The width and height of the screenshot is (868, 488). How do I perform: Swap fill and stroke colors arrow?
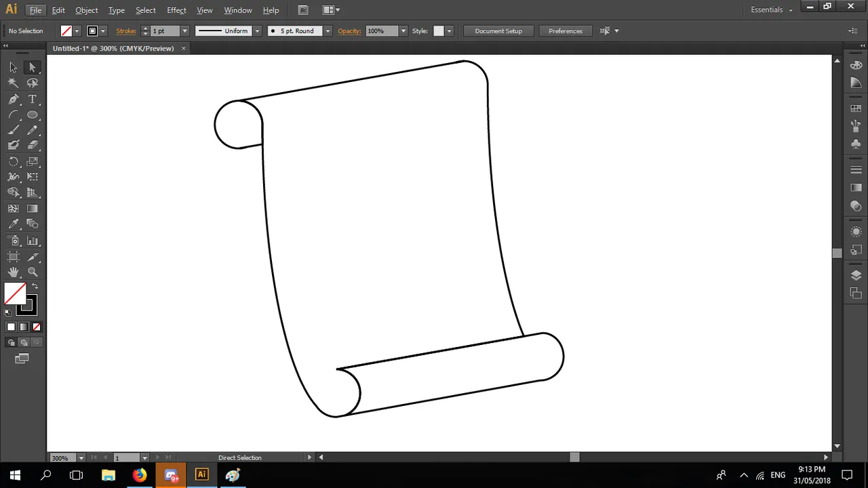tap(35, 286)
